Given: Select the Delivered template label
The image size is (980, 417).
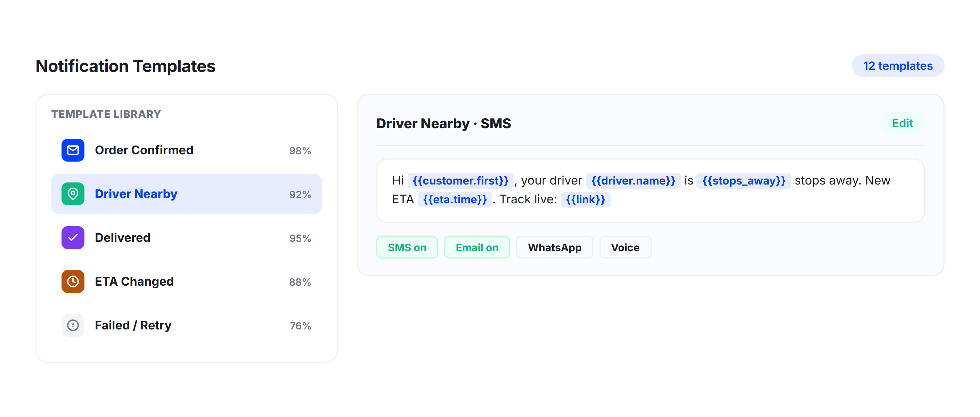Looking at the screenshot, I should (x=122, y=237).
